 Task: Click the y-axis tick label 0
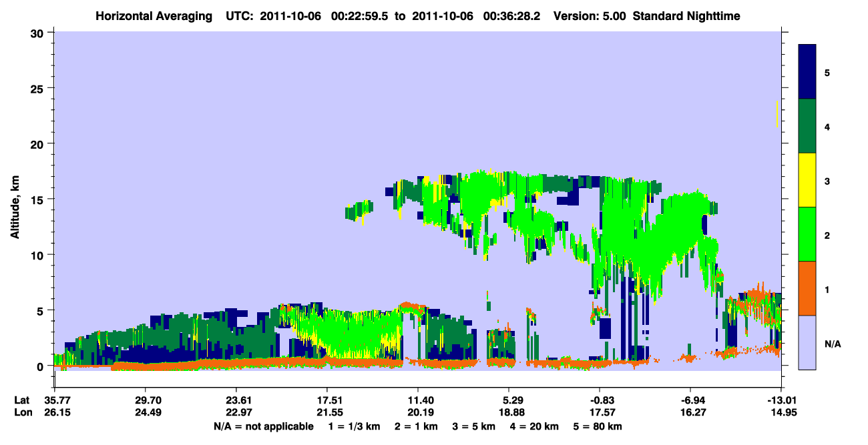(41, 366)
